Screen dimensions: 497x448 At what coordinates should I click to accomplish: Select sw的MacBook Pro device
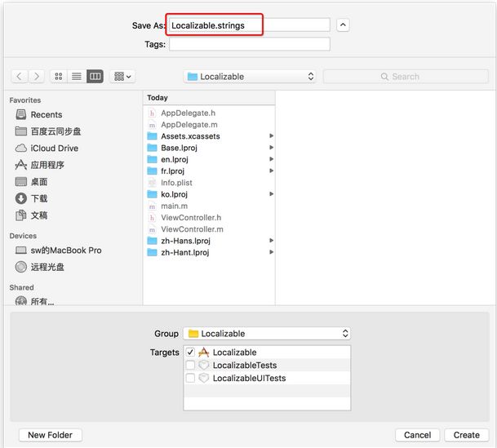tap(58, 251)
